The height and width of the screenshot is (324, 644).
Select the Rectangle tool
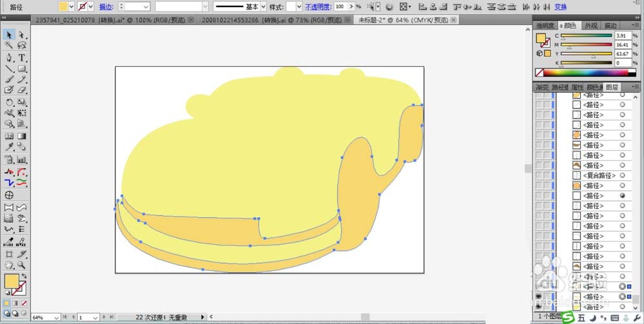click(22, 68)
